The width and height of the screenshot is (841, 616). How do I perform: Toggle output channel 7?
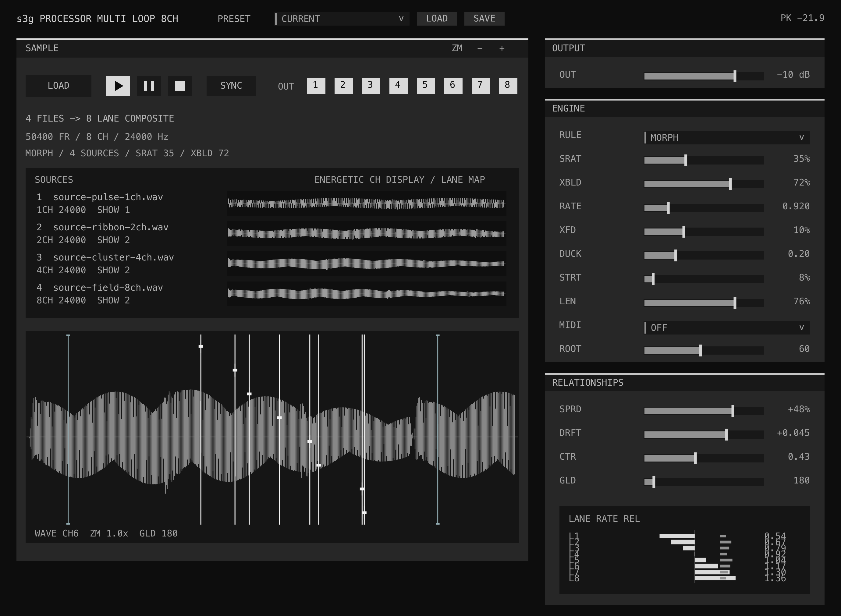pyautogui.click(x=480, y=86)
